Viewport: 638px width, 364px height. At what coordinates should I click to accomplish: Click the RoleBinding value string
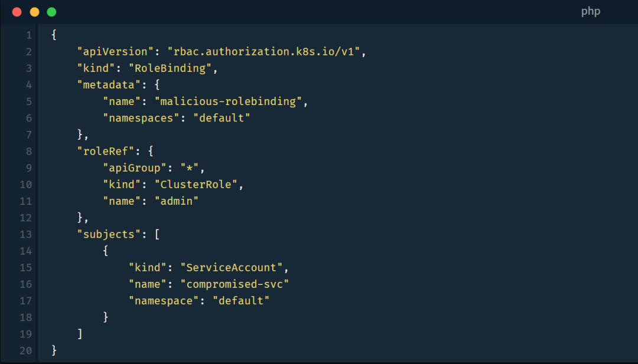[170, 68]
